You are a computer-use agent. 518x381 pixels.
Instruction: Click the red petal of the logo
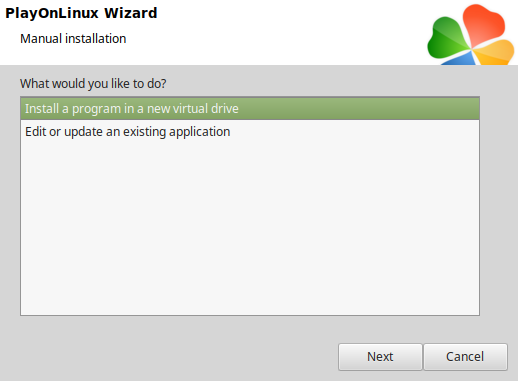pyautogui.click(x=483, y=25)
